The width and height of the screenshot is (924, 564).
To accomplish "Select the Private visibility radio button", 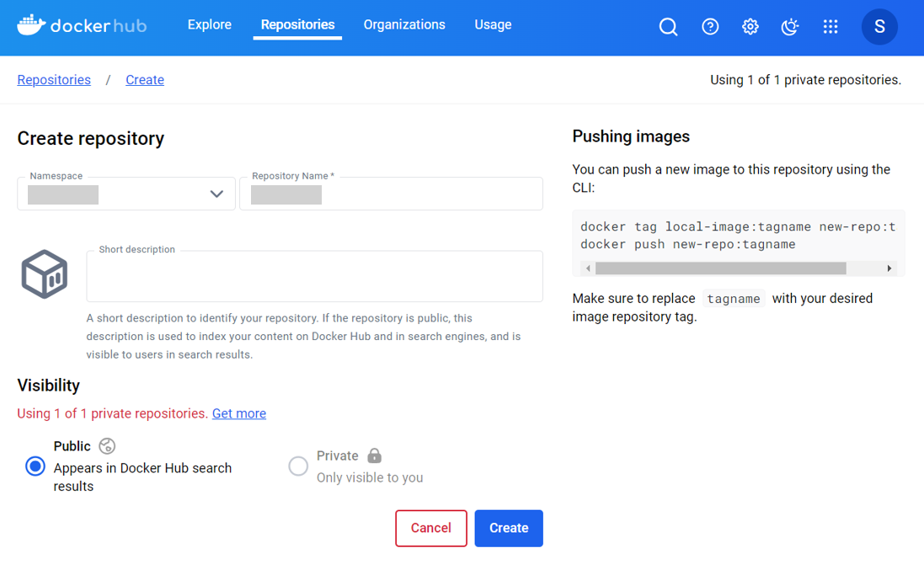I will pos(298,466).
